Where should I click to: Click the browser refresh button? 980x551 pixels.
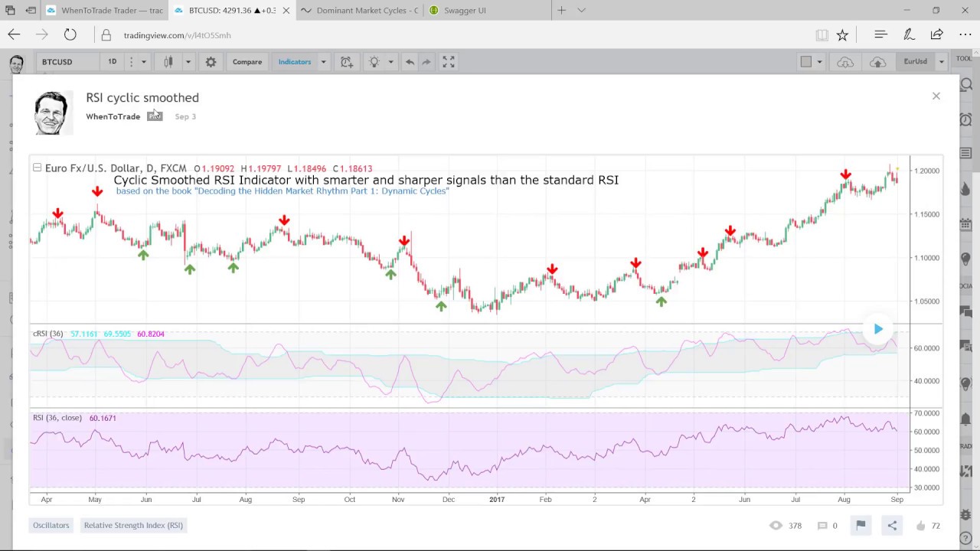coord(70,34)
